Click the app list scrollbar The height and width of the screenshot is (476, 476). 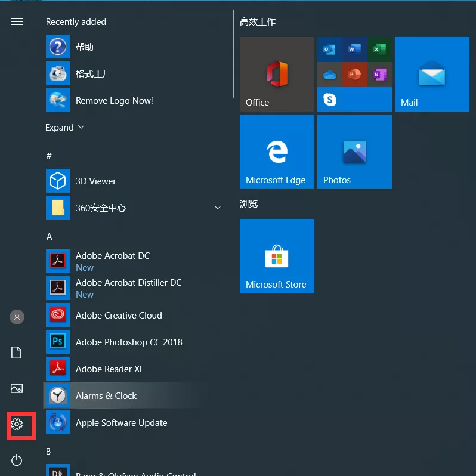tap(233, 54)
